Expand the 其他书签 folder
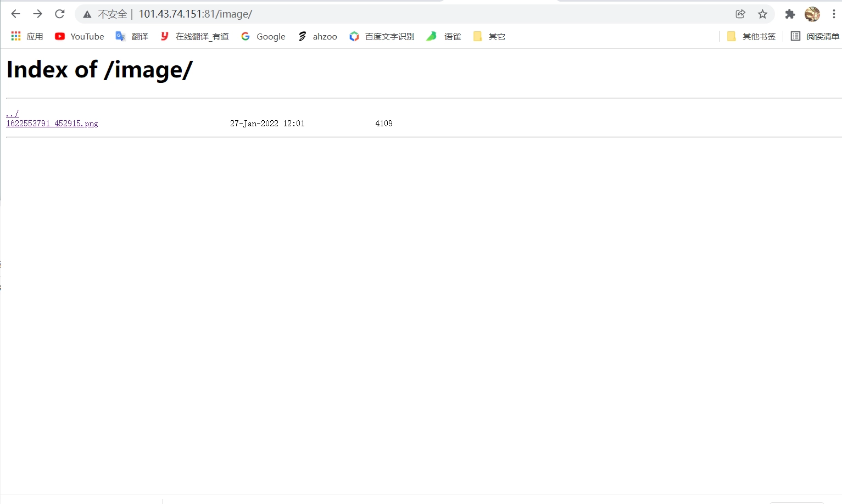Viewport: 842px width, 504px height. (x=751, y=36)
